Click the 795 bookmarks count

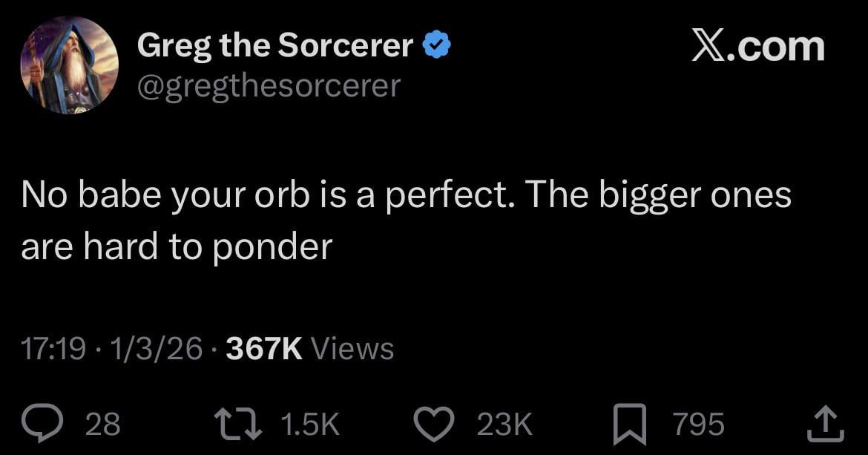(698, 424)
